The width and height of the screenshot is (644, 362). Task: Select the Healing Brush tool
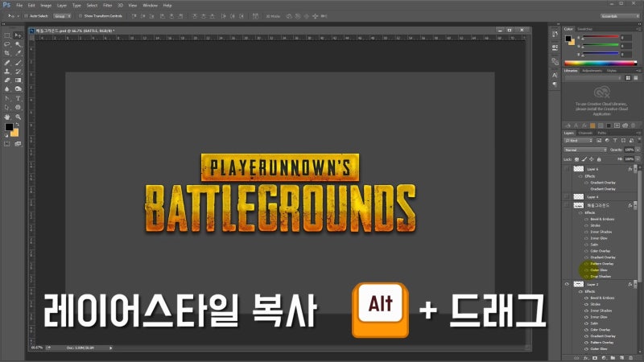7,63
